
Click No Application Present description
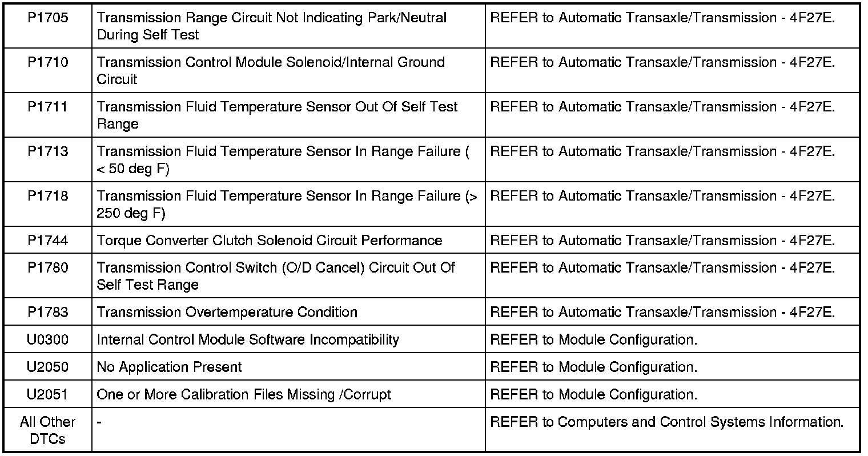(170, 367)
